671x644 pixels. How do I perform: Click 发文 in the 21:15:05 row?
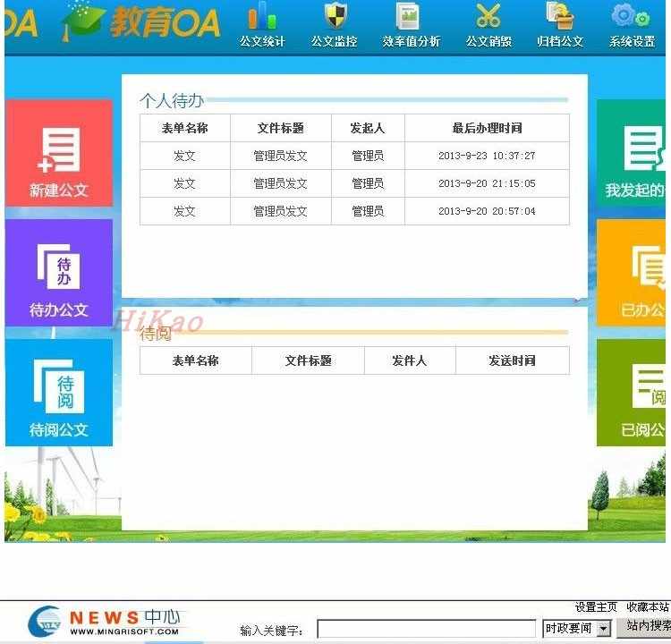click(x=184, y=183)
